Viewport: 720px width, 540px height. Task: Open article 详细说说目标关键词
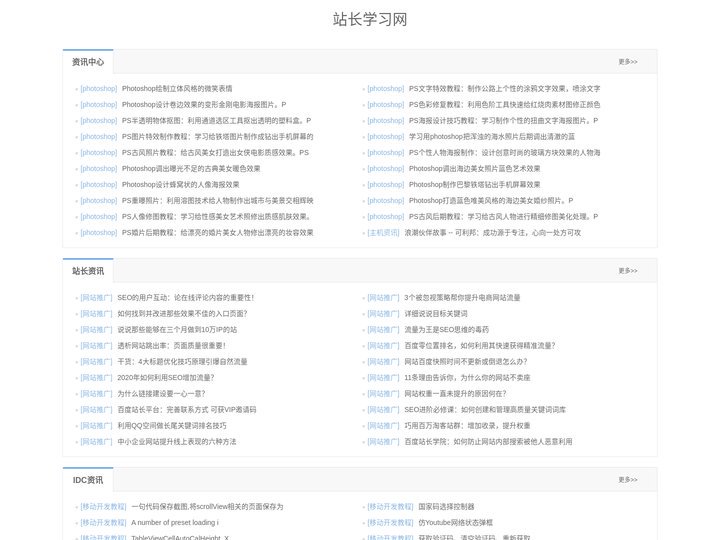pyautogui.click(x=436, y=314)
